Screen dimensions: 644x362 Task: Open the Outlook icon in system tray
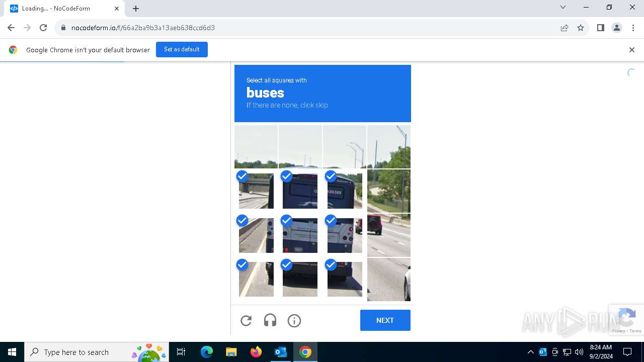coord(543,352)
